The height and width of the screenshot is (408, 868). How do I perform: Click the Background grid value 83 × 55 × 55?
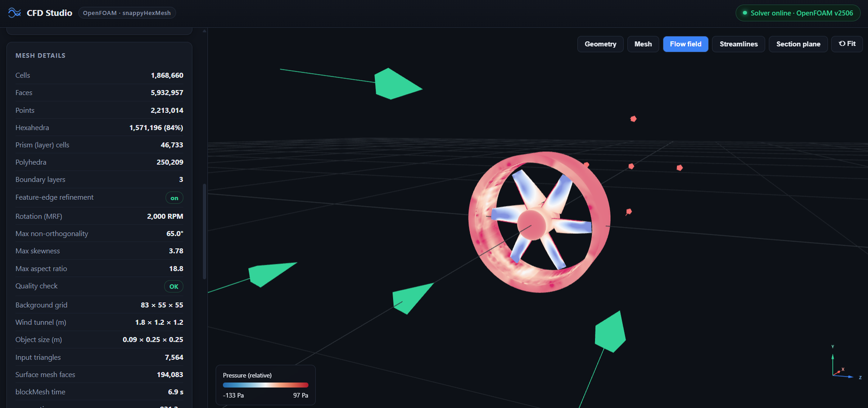point(162,305)
